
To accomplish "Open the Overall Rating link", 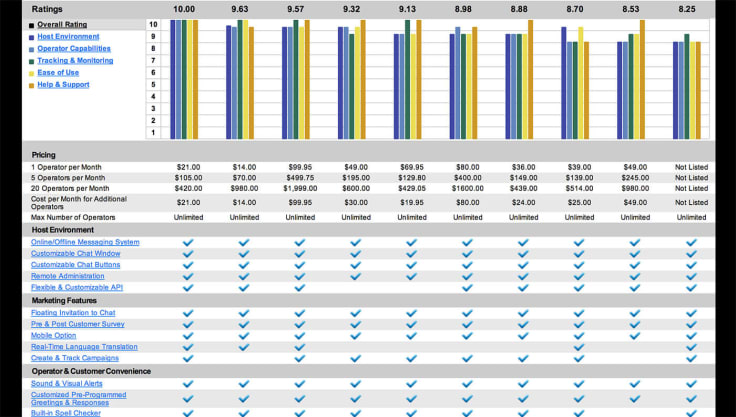I will (62, 24).
